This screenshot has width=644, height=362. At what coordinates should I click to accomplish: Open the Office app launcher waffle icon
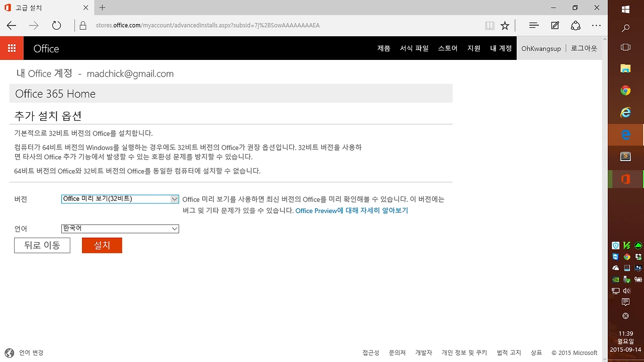click(x=12, y=48)
